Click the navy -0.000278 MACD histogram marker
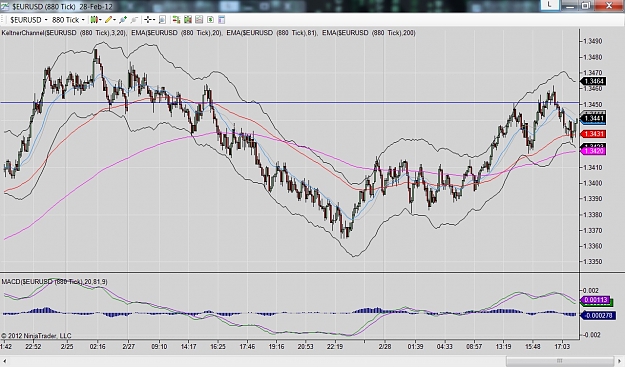 598,316
